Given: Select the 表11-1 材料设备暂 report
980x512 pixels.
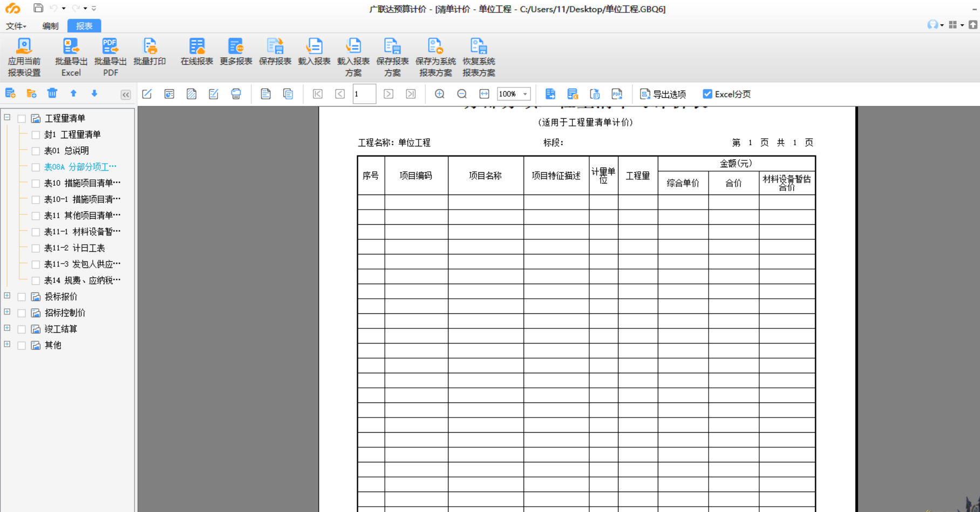Looking at the screenshot, I should coord(82,232).
